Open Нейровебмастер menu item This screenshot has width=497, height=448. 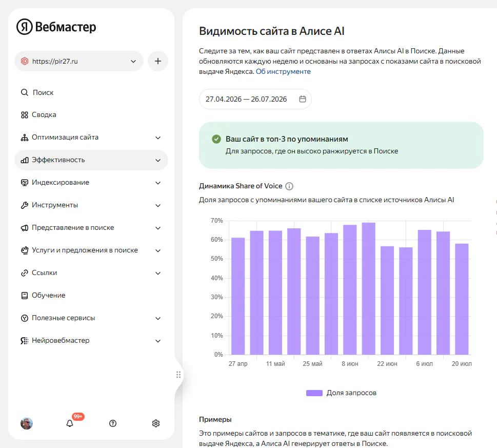coord(91,341)
